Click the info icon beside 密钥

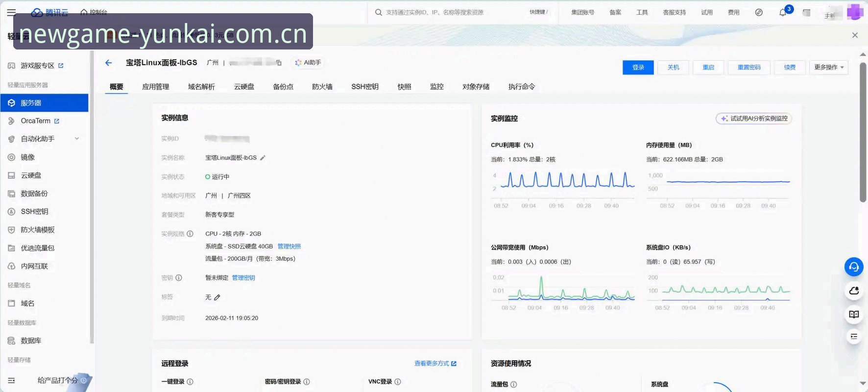pyautogui.click(x=179, y=278)
